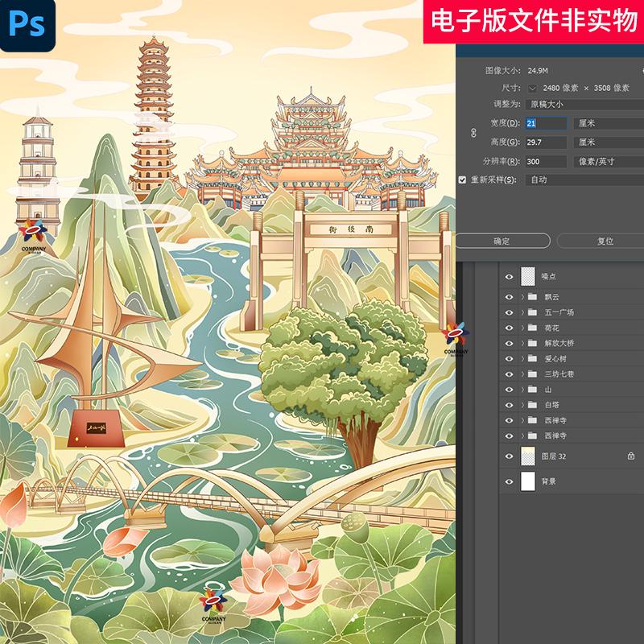Viewport: 644px width, 644px height.
Task: Open the 宽度 unit dropdown 厘米
Action: click(x=609, y=123)
